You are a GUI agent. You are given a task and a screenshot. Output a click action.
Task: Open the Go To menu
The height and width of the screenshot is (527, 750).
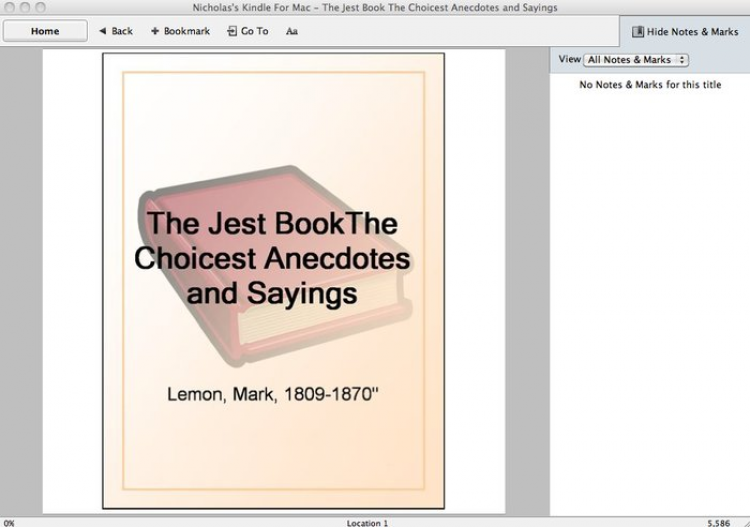(x=248, y=31)
